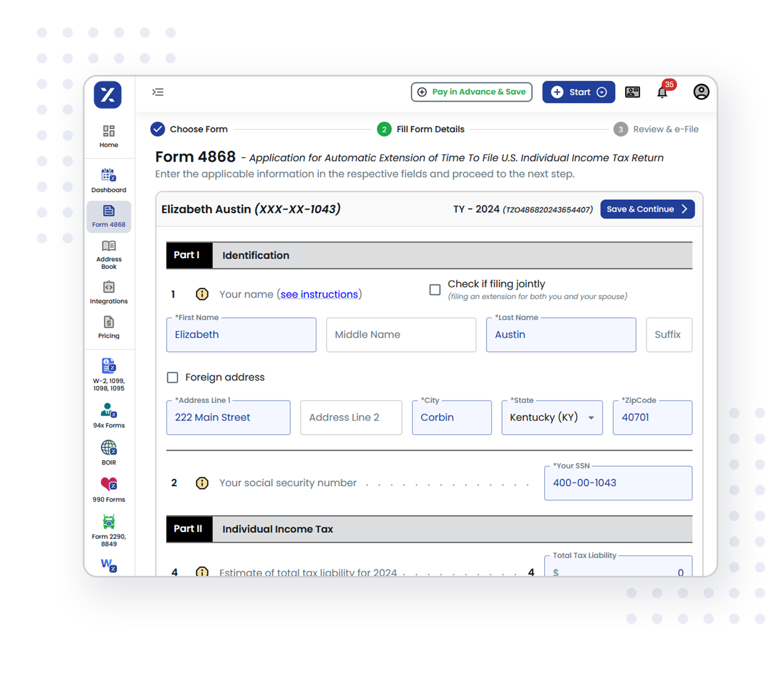Select the Pricing sidebar menu item
The image size is (784, 677).
point(108,327)
